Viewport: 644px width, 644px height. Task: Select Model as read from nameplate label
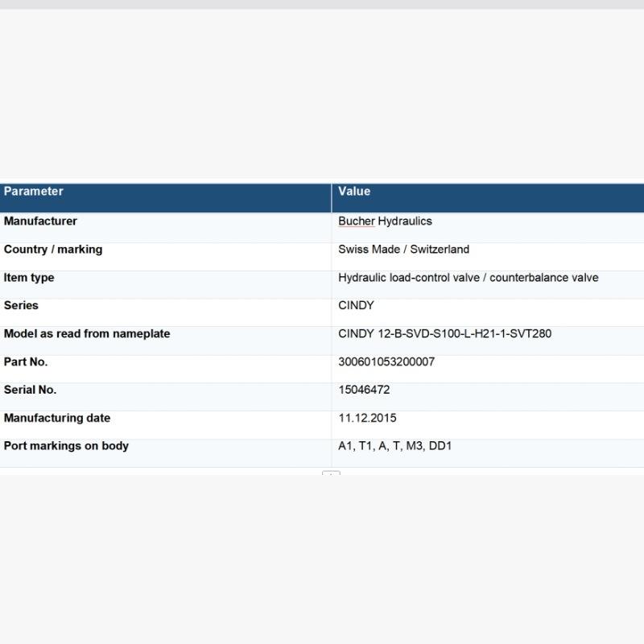click(x=87, y=333)
